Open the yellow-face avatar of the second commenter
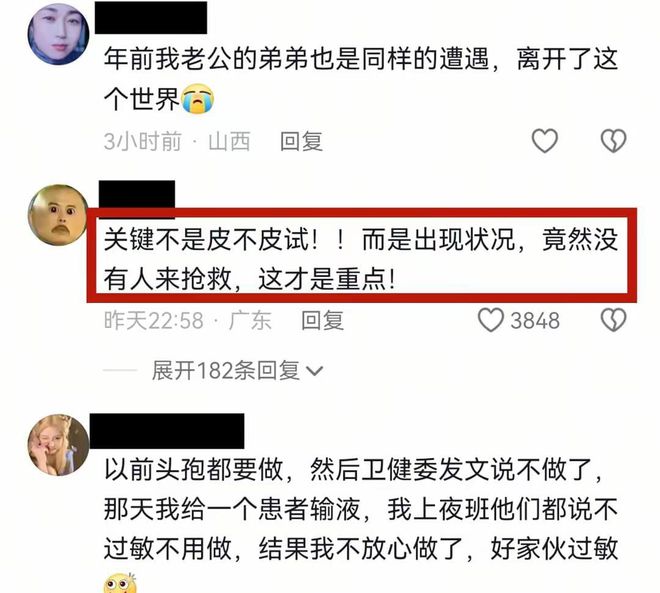The image size is (660, 593). pyautogui.click(x=58, y=215)
